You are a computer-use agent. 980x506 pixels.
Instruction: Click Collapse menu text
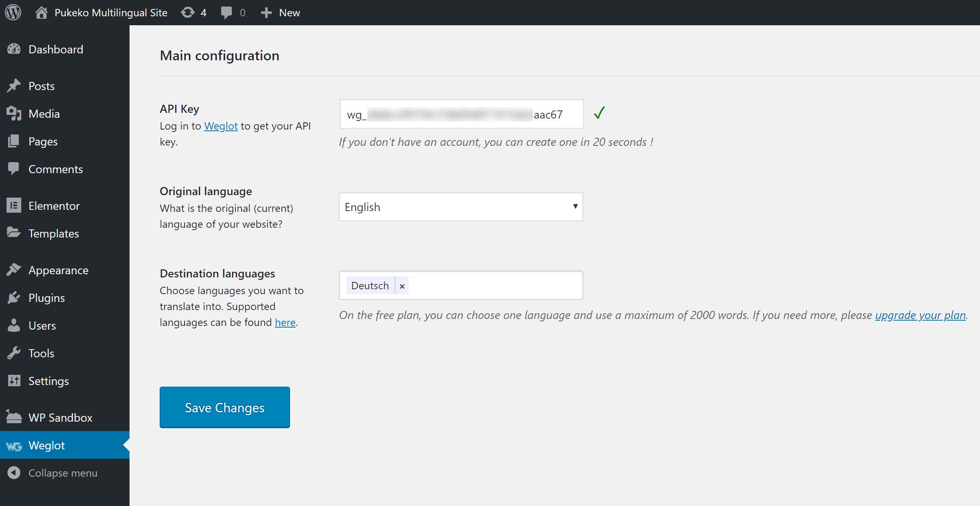pyautogui.click(x=63, y=473)
